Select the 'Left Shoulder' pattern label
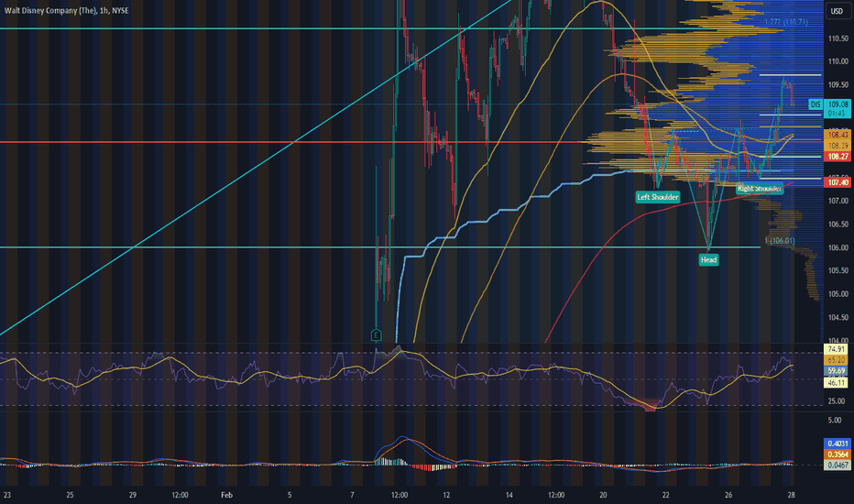Viewport: 854px width, 504px height. pyautogui.click(x=657, y=197)
